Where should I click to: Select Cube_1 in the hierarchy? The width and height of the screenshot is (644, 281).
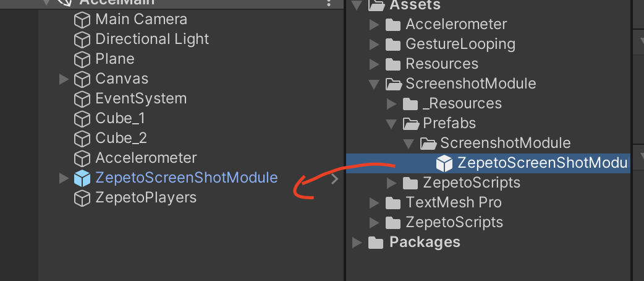click(x=120, y=118)
